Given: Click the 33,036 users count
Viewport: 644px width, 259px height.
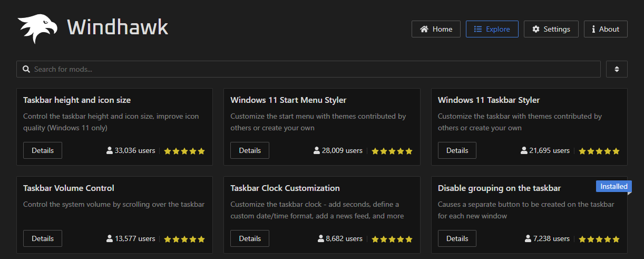Looking at the screenshot, I should point(135,150).
